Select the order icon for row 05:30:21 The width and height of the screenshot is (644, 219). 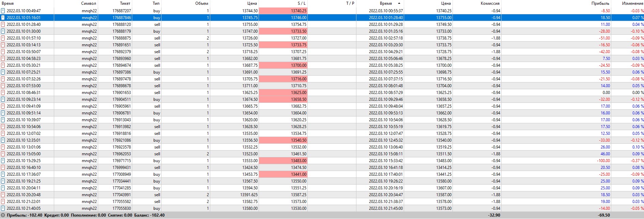(x=3, y=65)
